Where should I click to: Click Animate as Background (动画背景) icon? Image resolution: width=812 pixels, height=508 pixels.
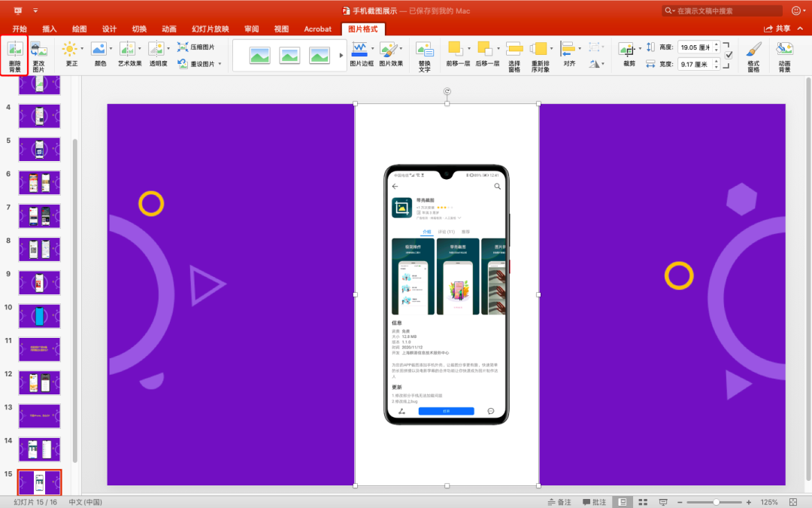coord(784,50)
